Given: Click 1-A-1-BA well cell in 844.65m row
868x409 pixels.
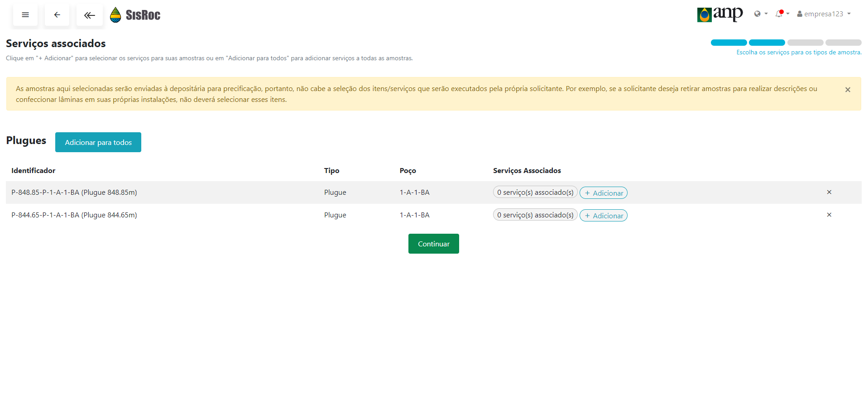Looking at the screenshot, I should 414,215.
